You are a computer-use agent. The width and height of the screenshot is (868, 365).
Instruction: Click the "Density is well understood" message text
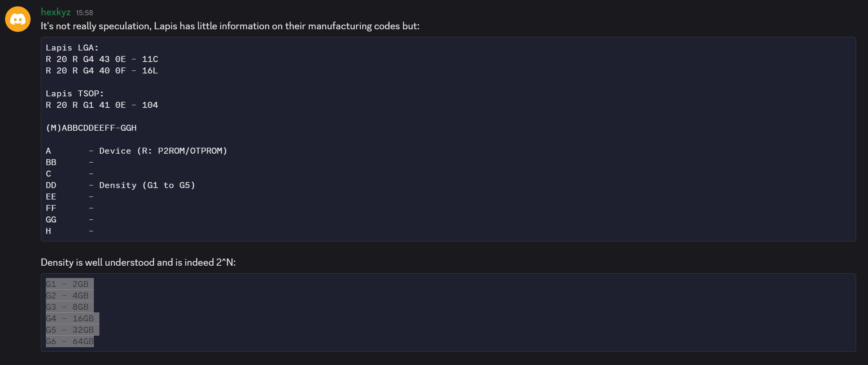138,263
